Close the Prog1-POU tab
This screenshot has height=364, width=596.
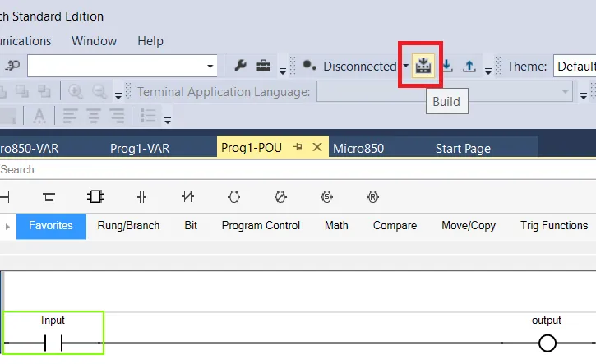[317, 146]
